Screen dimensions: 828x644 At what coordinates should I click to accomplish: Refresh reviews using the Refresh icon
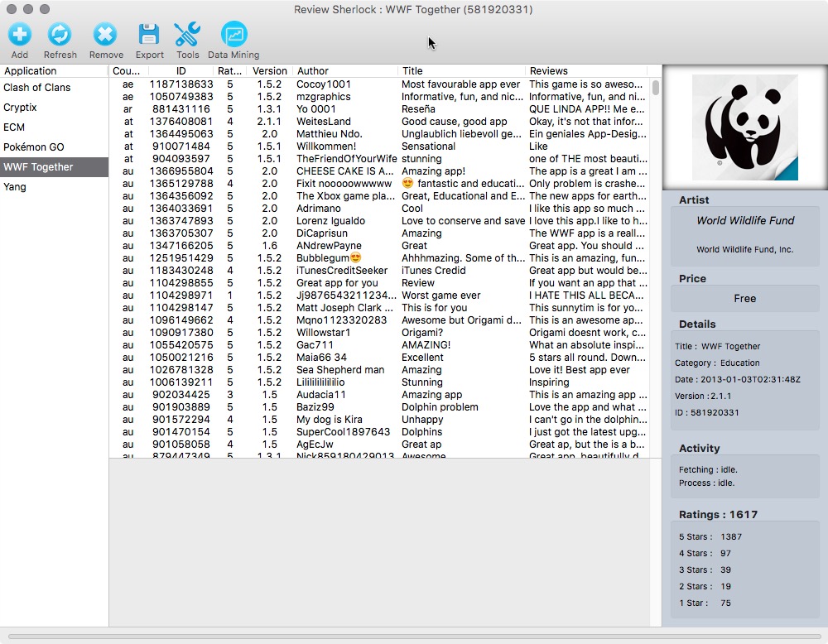60,35
